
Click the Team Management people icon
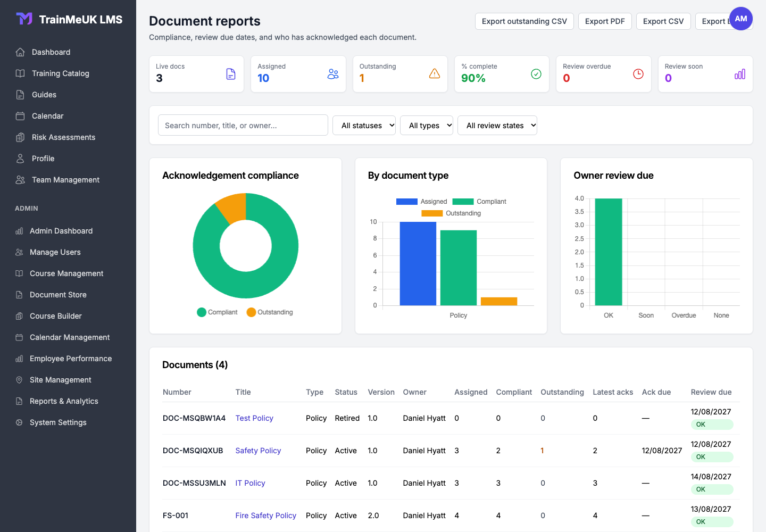[20, 180]
